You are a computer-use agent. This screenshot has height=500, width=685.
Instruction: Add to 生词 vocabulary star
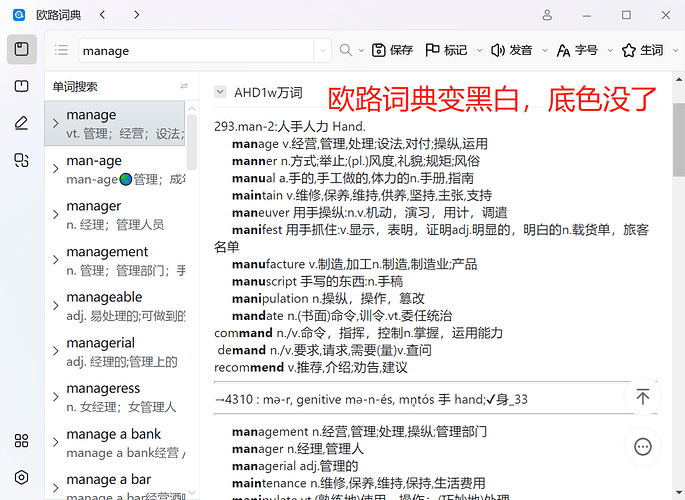(x=643, y=50)
